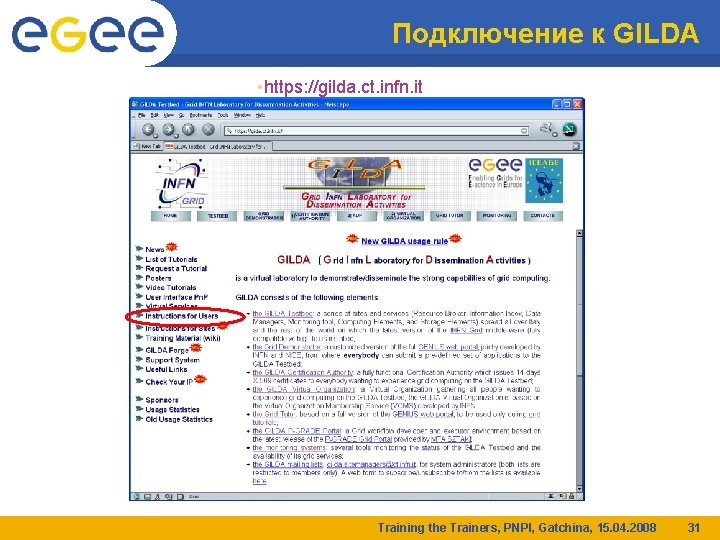Click the browser URL address field
720x540 pixels.
[377, 131]
